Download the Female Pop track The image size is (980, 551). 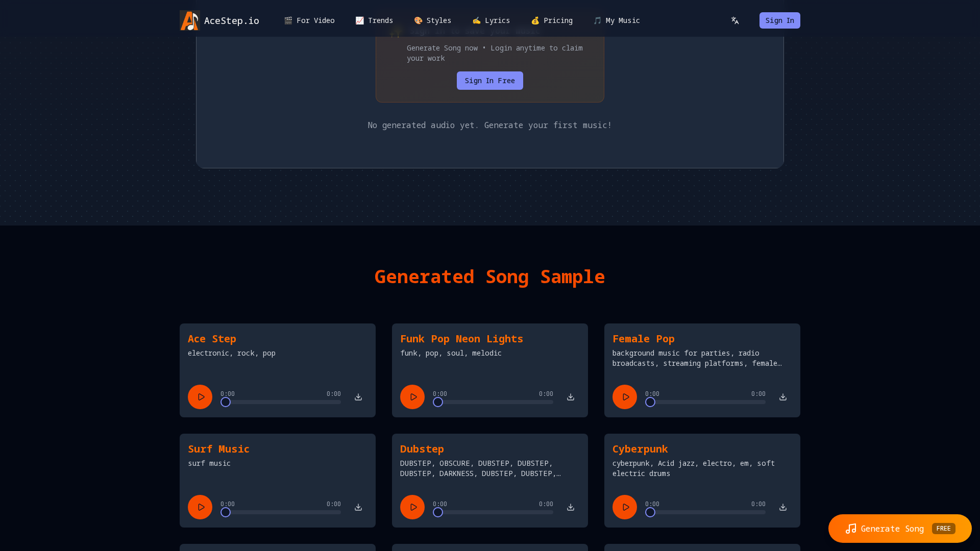pyautogui.click(x=782, y=397)
